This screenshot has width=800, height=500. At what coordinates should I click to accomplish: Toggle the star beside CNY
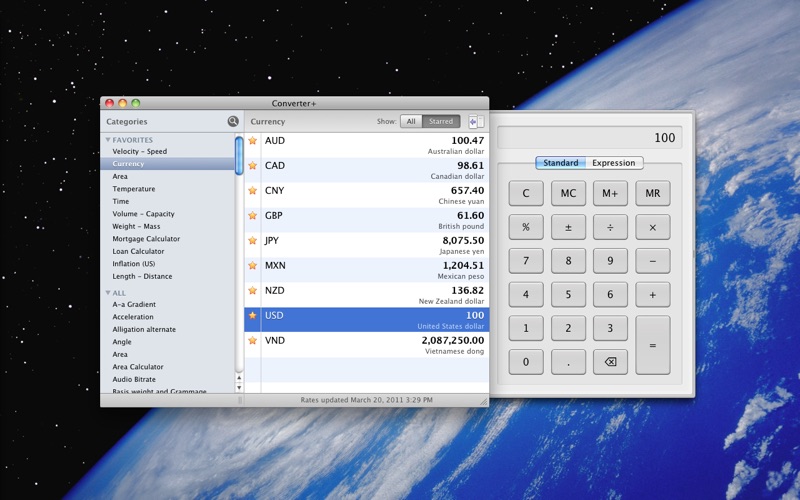point(253,191)
